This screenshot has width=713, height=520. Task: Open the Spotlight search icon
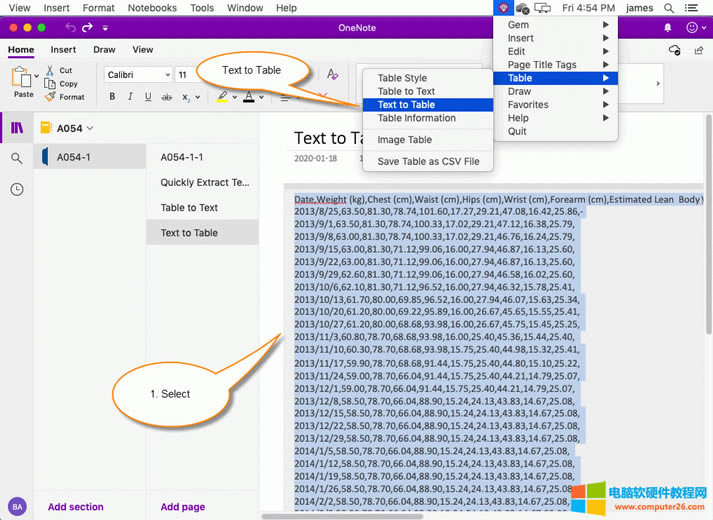[668, 8]
